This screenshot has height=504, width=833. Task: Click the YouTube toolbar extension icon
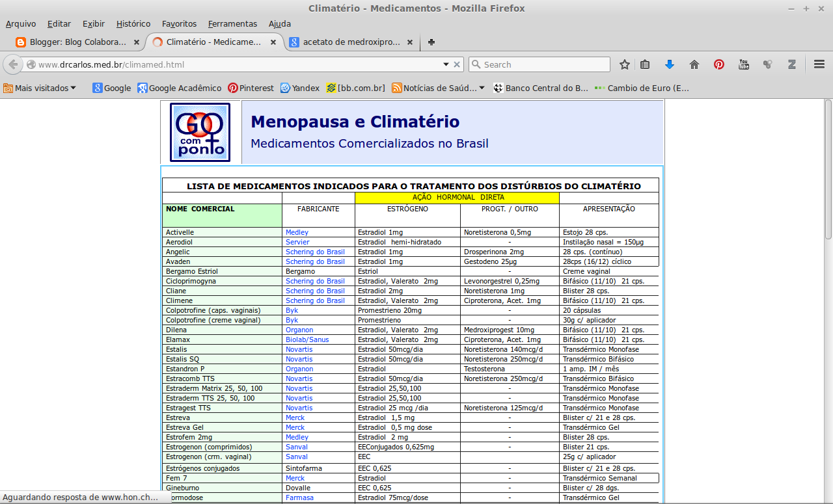pyautogui.click(x=744, y=64)
